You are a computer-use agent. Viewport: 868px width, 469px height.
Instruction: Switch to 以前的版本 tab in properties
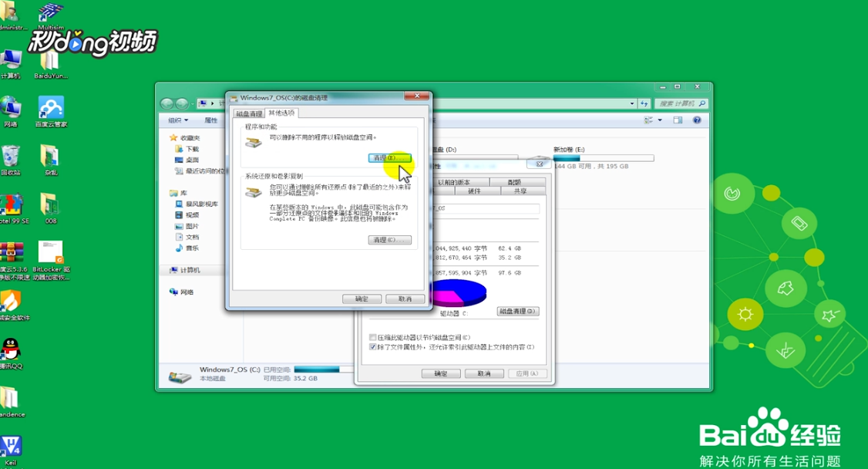point(454,182)
